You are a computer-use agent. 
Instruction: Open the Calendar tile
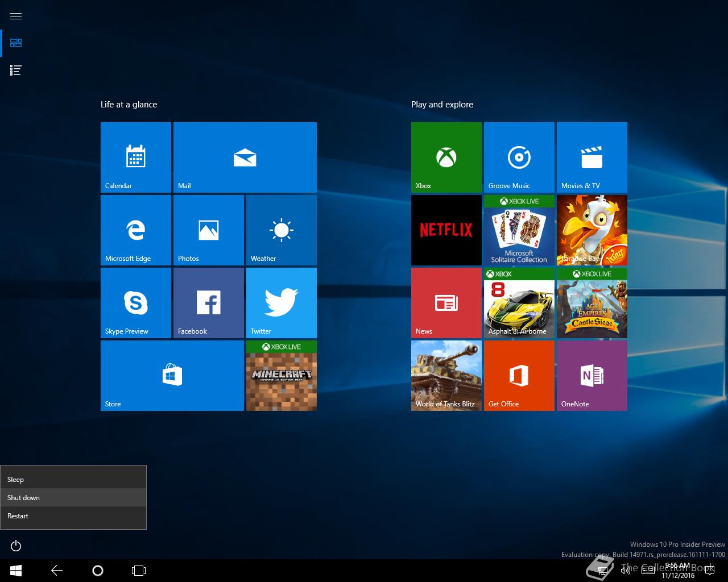[x=136, y=157]
